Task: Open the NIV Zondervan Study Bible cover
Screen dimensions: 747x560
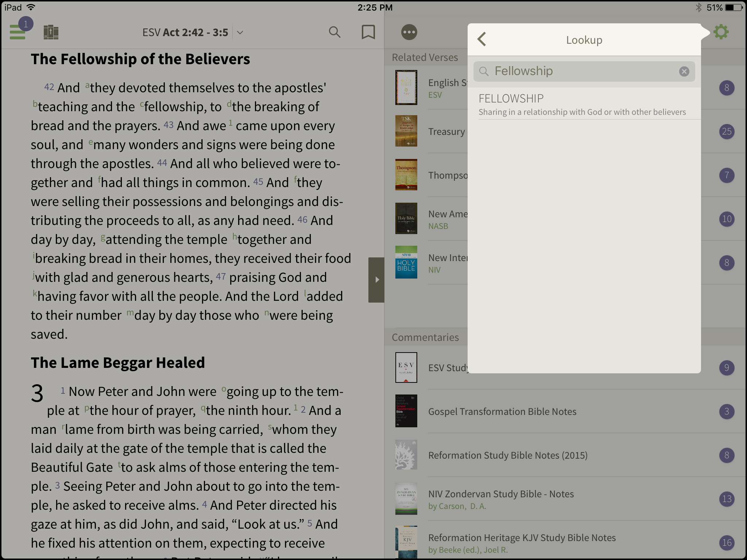Action: [406, 498]
